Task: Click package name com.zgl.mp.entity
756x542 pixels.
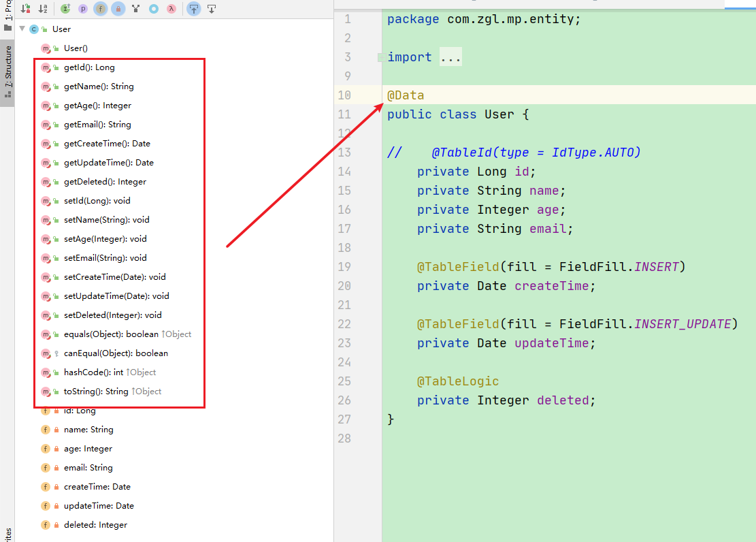Action: (510, 19)
